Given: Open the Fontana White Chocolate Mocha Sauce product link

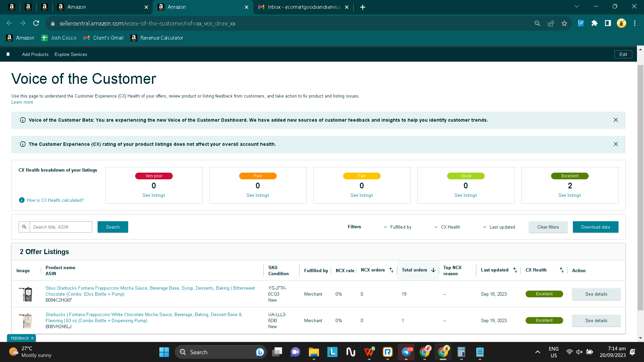Looking at the screenshot, I should [x=144, y=317].
